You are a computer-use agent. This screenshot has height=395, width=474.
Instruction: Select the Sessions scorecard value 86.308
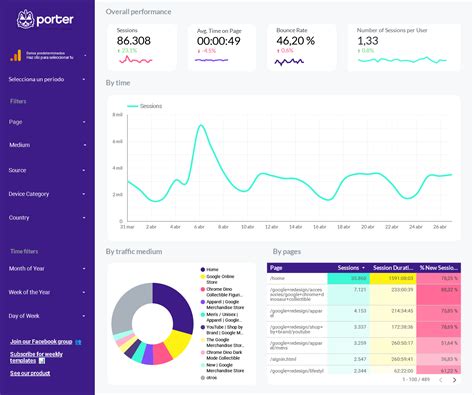134,41
